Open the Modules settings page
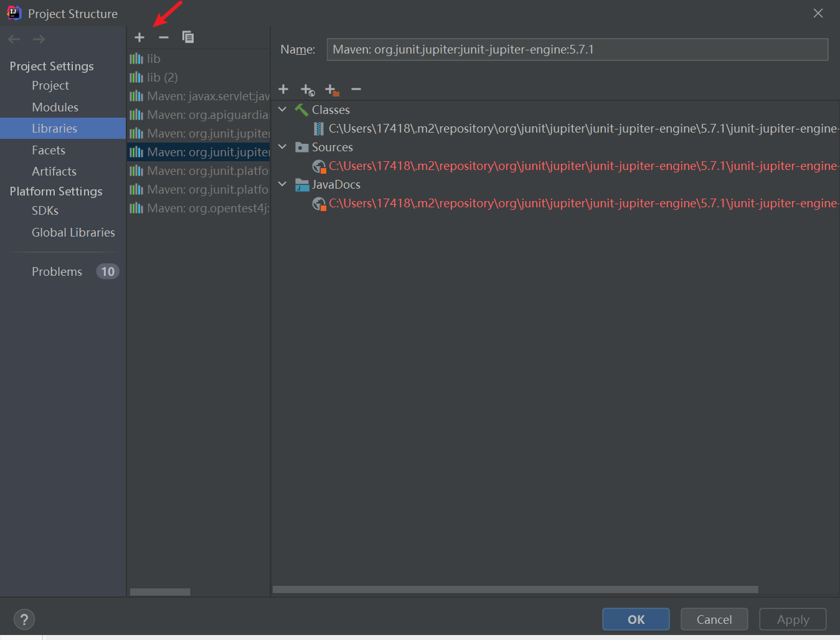The width and height of the screenshot is (840, 640). (55, 107)
